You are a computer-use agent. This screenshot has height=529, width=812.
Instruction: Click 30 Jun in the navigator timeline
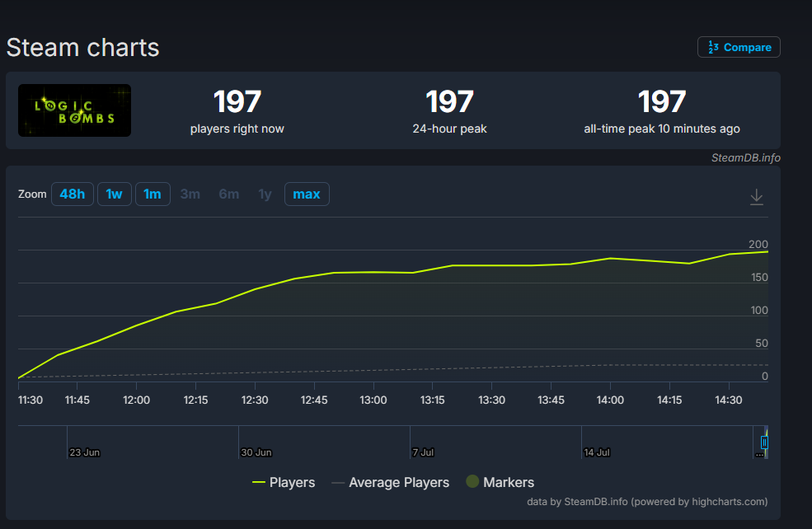coord(256,452)
